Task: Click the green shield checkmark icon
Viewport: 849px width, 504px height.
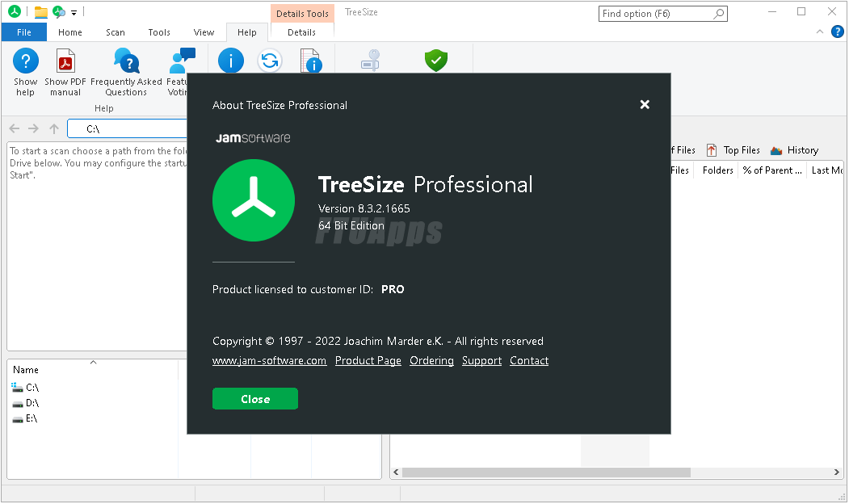Action: pos(436,60)
